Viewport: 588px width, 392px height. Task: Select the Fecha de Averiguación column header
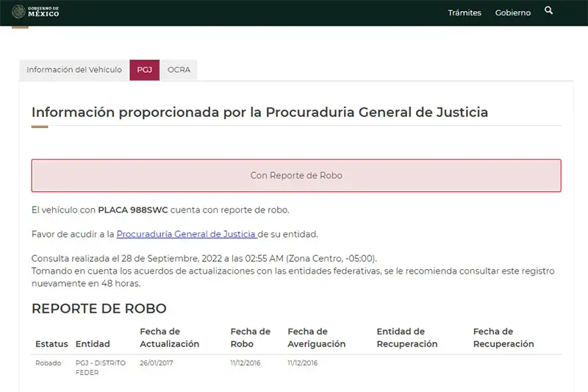[x=316, y=338]
